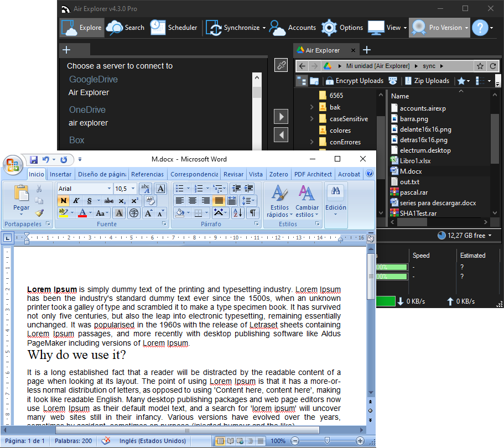
Task: Toggle italic (K) formatting in Word
Action: (x=76, y=201)
